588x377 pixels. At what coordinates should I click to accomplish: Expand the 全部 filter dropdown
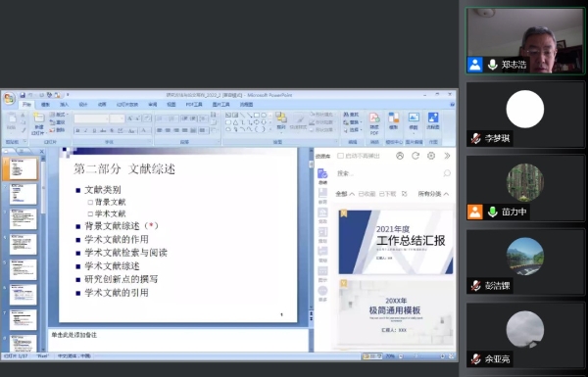coord(345,194)
